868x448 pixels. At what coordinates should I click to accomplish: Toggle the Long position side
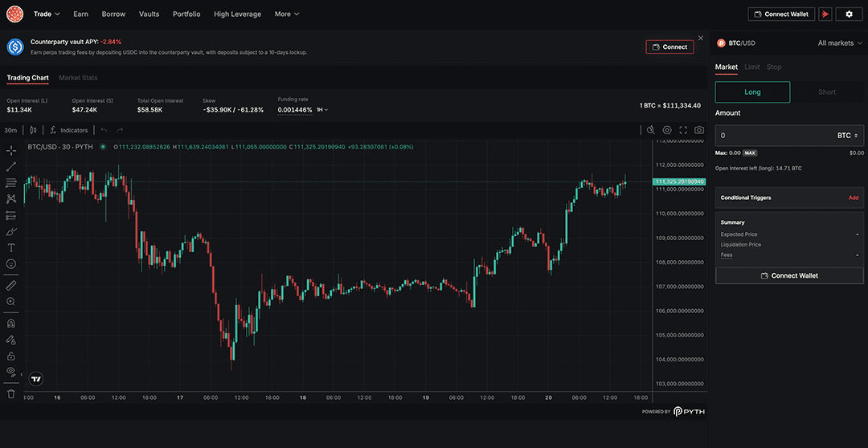point(752,92)
